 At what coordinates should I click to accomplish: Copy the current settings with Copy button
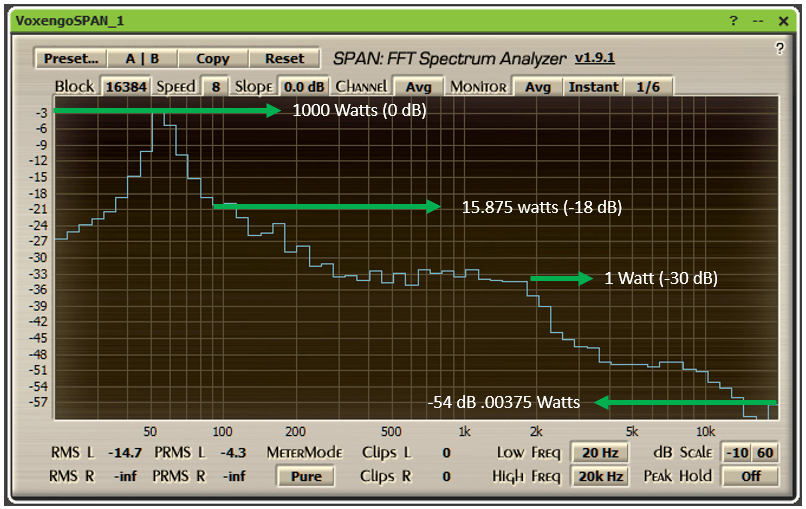212,59
